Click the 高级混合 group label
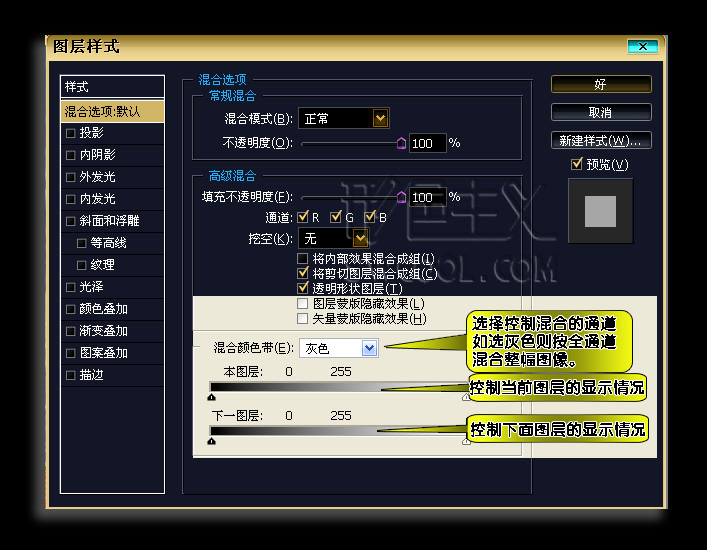This screenshot has height=550, width=707. (x=232, y=176)
